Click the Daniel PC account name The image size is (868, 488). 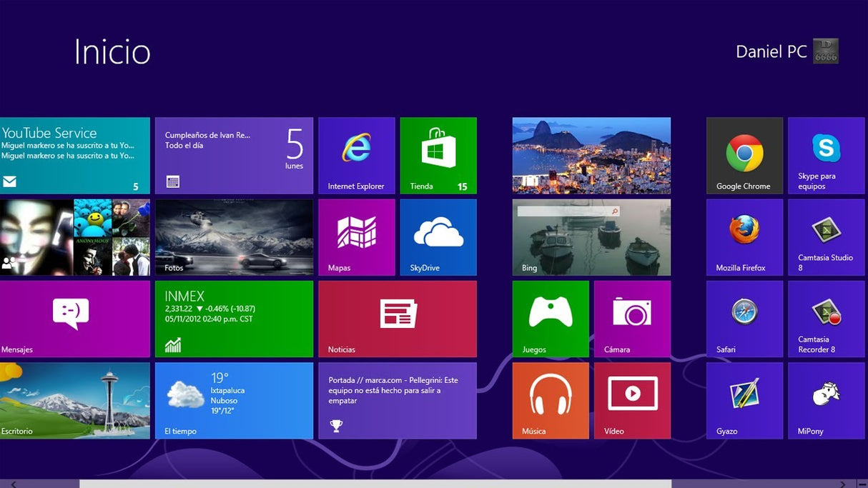(771, 51)
